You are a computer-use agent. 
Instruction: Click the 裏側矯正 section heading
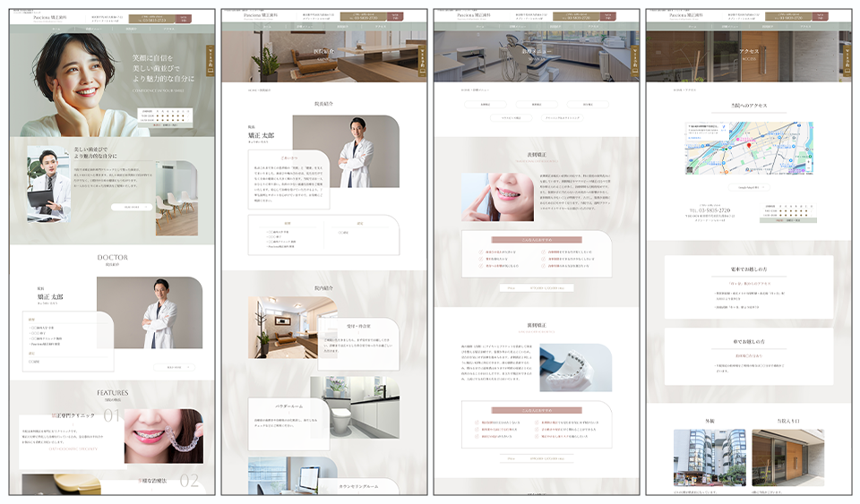coord(537,326)
